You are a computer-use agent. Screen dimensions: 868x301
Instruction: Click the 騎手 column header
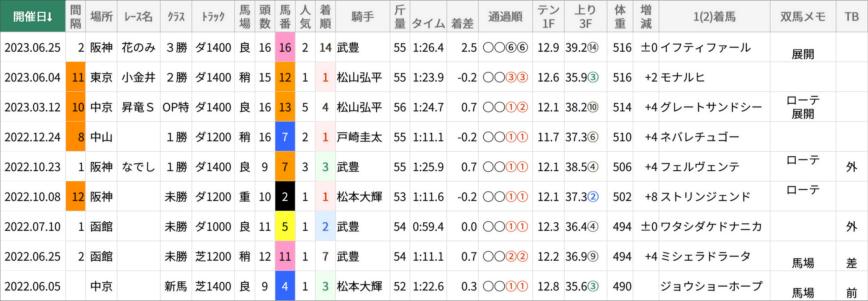point(363,16)
